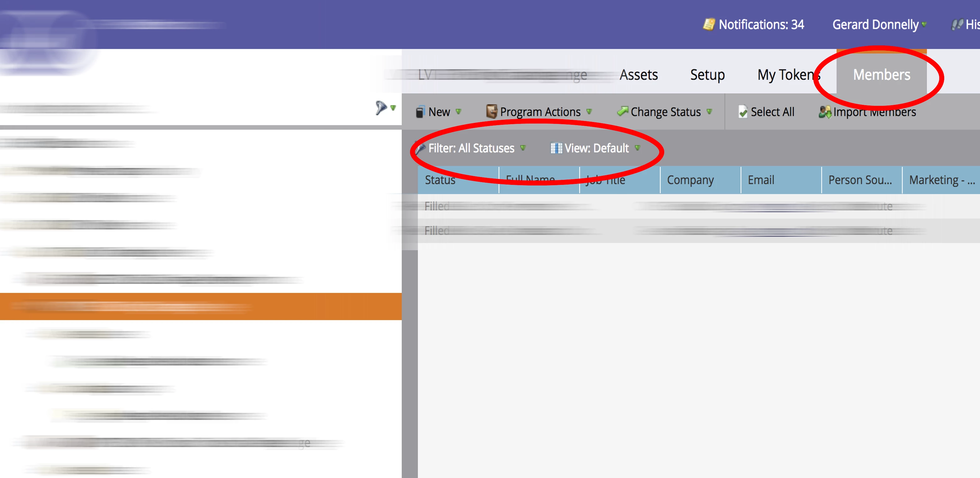Click the Program Actions box icon
Image resolution: width=980 pixels, height=478 pixels.
(492, 112)
